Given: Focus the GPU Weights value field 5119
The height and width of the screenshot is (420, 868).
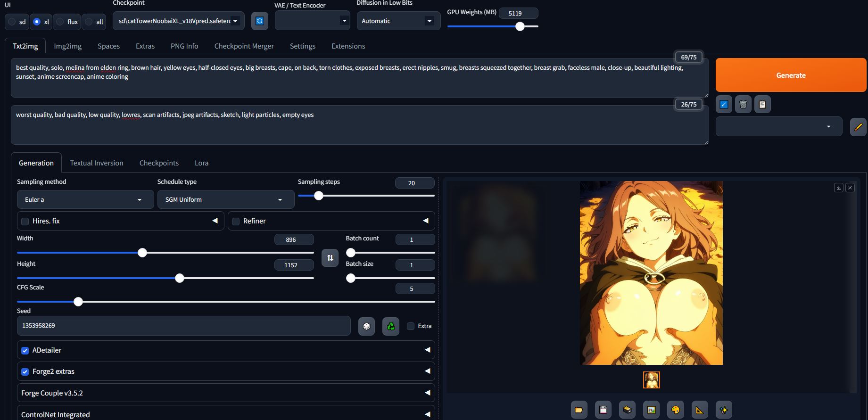Looking at the screenshot, I should click(x=518, y=13).
